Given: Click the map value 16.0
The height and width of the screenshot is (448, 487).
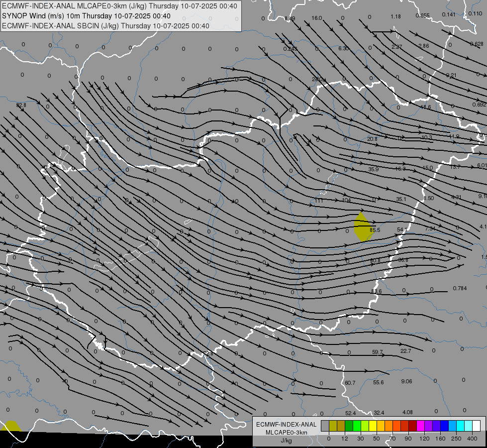Looking at the screenshot, I should pyautogui.click(x=316, y=18).
